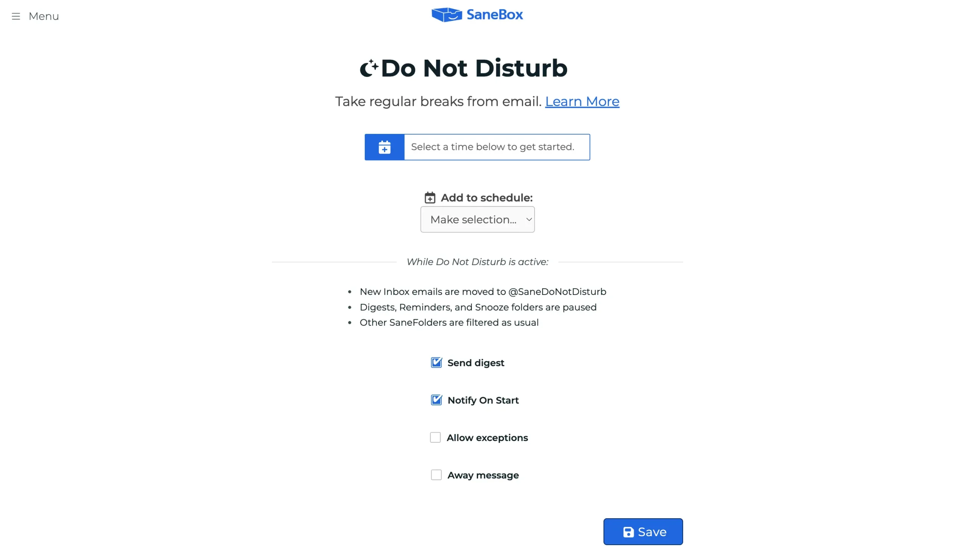The height and width of the screenshot is (560, 955).
Task: Click the moon icon beside Do Not Disturb
Action: (369, 68)
